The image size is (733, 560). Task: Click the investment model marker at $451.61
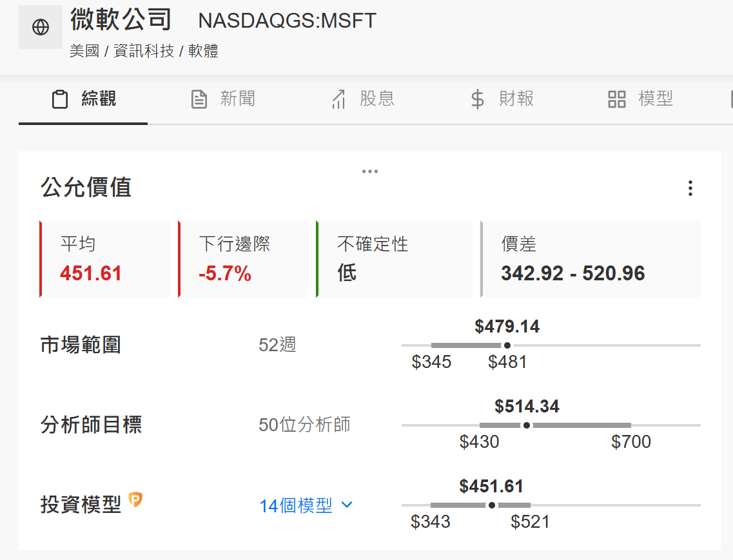(x=492, y=505)
